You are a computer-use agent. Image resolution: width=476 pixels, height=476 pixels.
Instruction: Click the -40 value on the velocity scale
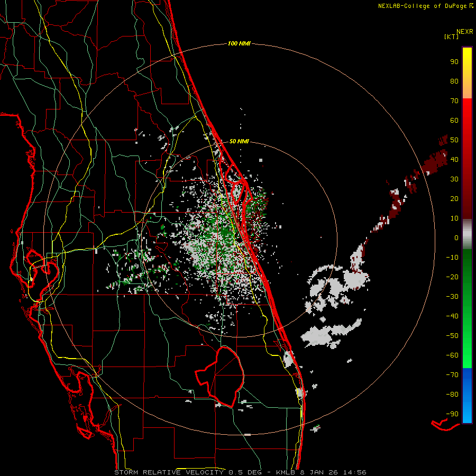point(452,316)
